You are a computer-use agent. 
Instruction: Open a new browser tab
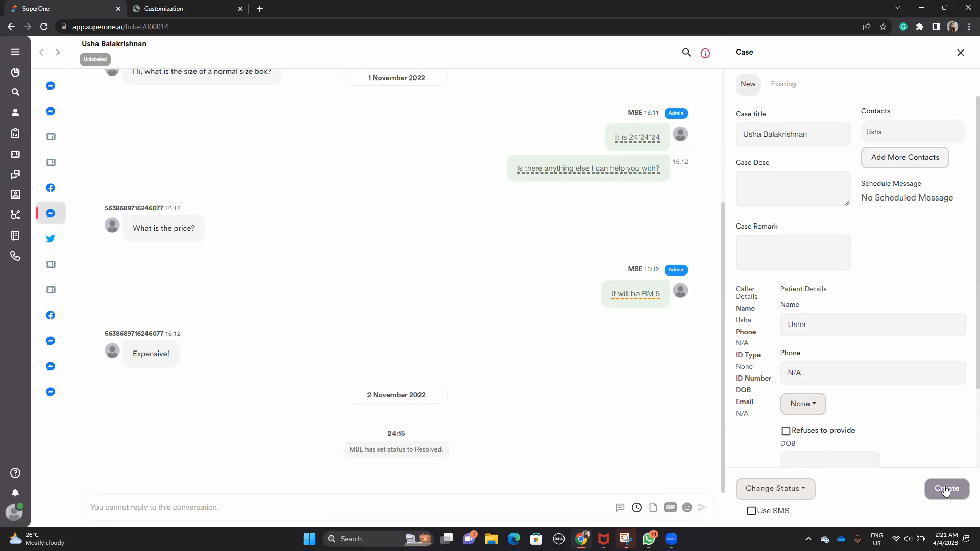(x=260, y=9)
